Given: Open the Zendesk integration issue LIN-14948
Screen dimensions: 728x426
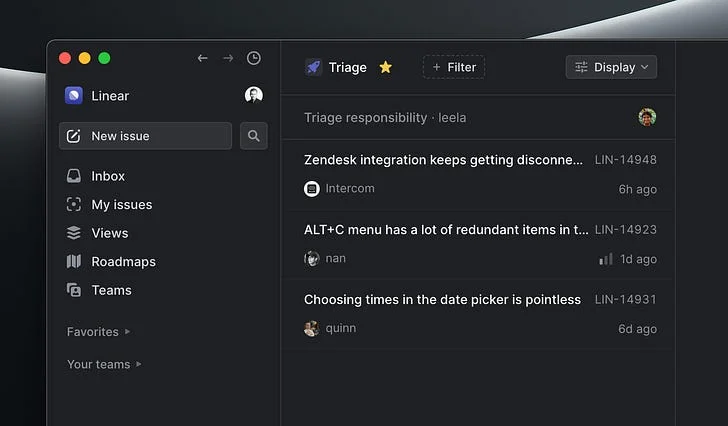Looking at the screenshot, I should [480, 174].
